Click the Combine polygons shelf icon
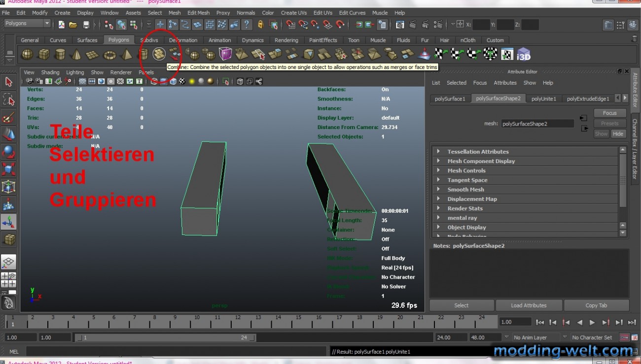 click(159, 54)
